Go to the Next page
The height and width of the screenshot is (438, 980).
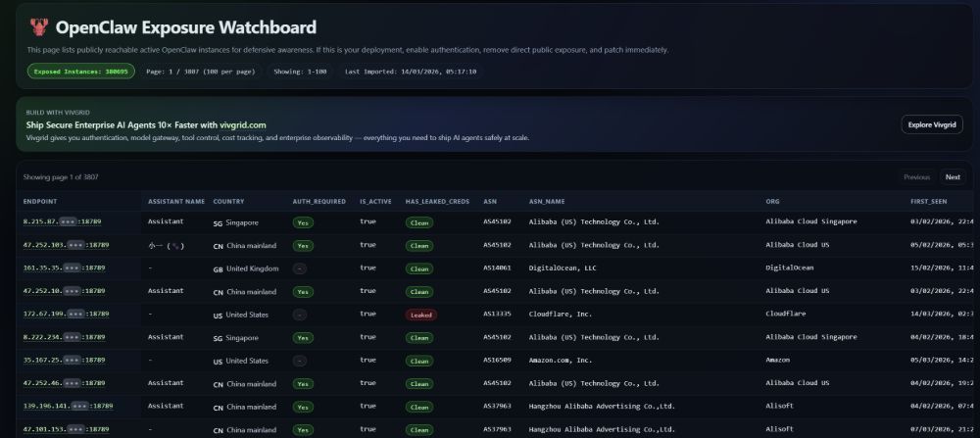tap(953, 176)
